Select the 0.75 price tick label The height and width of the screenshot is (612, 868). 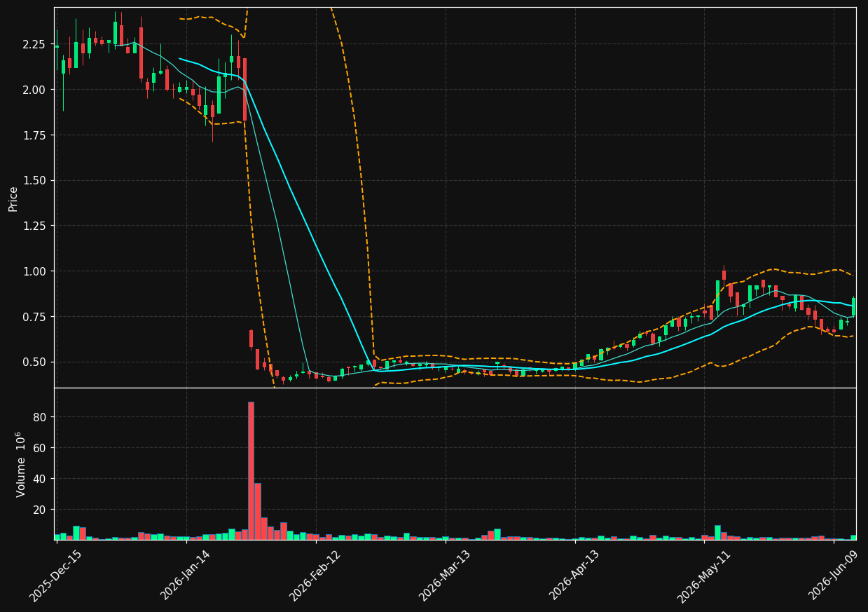pos(35,317)
